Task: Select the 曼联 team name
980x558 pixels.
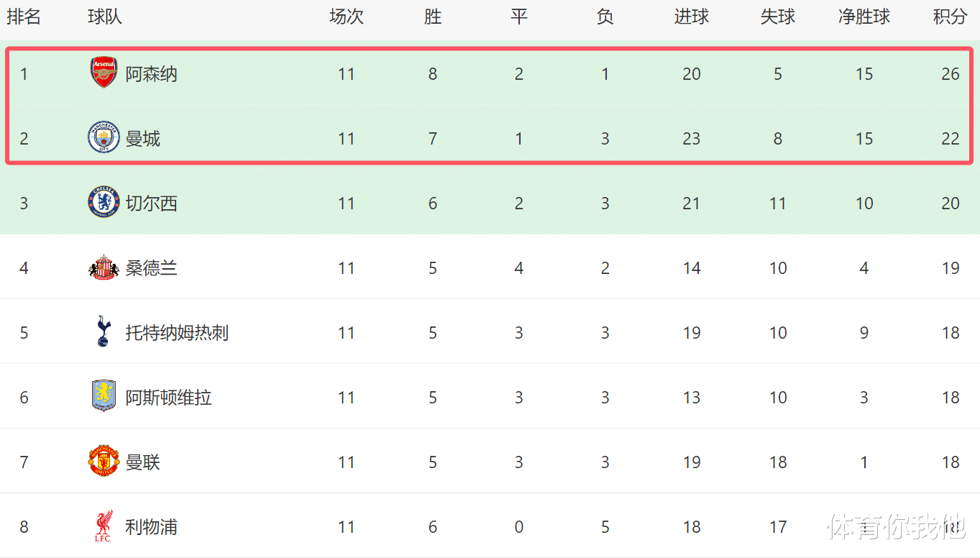Action: (142, 462)
